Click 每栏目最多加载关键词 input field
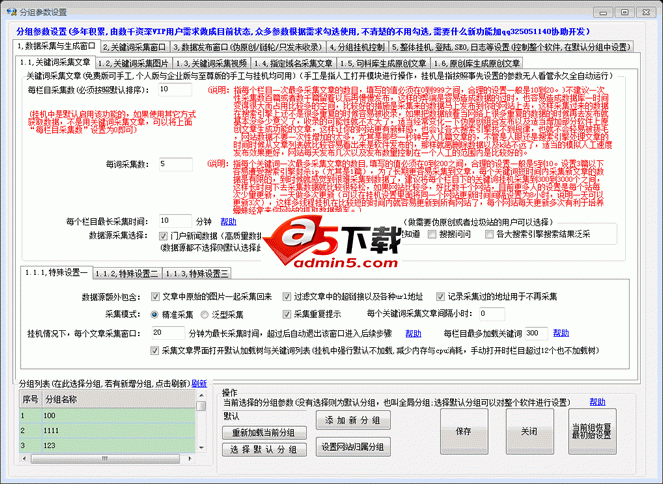 (537, 333)
